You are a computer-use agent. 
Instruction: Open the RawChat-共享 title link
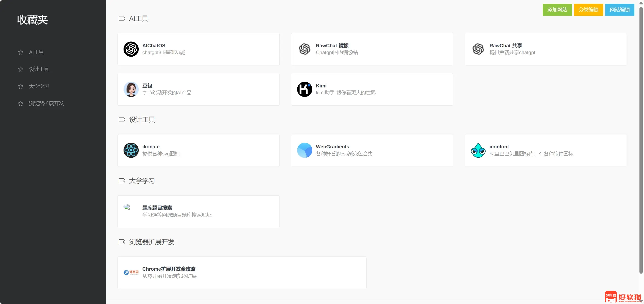[x=506, y=45]
